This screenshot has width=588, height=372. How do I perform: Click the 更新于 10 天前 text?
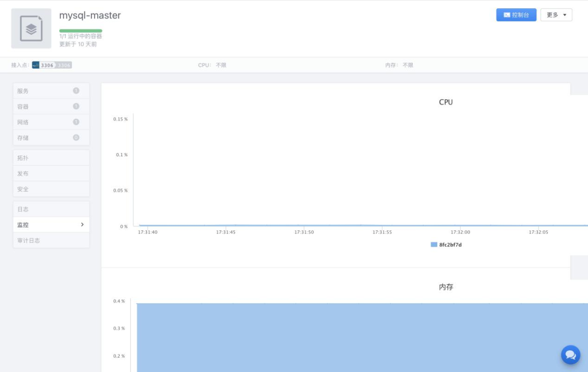(x=78, y=44)
